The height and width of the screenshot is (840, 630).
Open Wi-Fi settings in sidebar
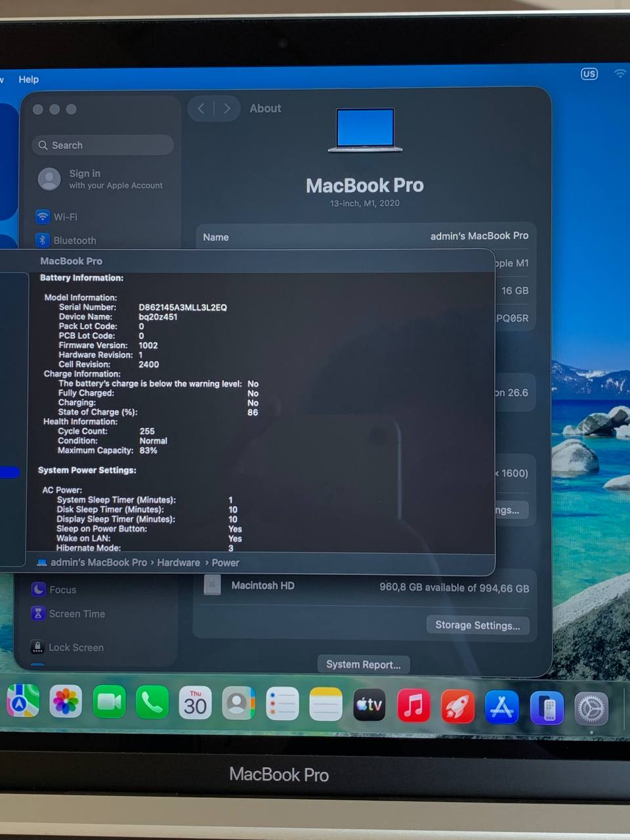click(57, 217)
